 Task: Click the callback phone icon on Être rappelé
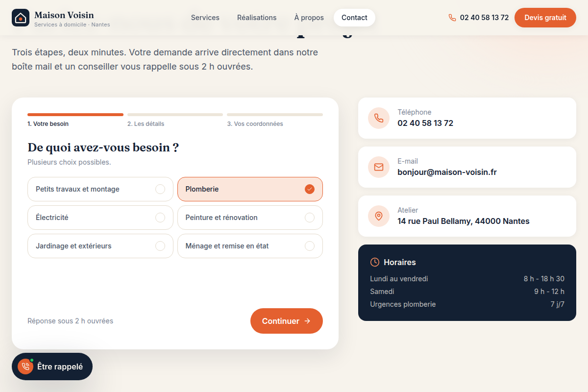[25, 367]
